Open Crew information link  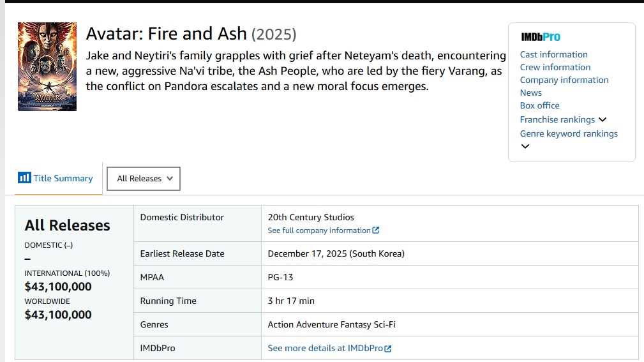[555, 68]
